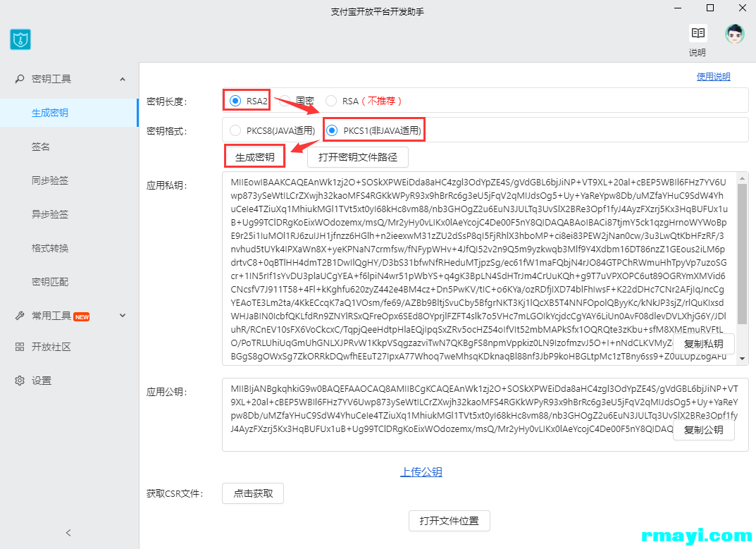756x549 pixels.
Task: Minimize the 支付宝开放平台开发助手 window
Action: (678, 8)
